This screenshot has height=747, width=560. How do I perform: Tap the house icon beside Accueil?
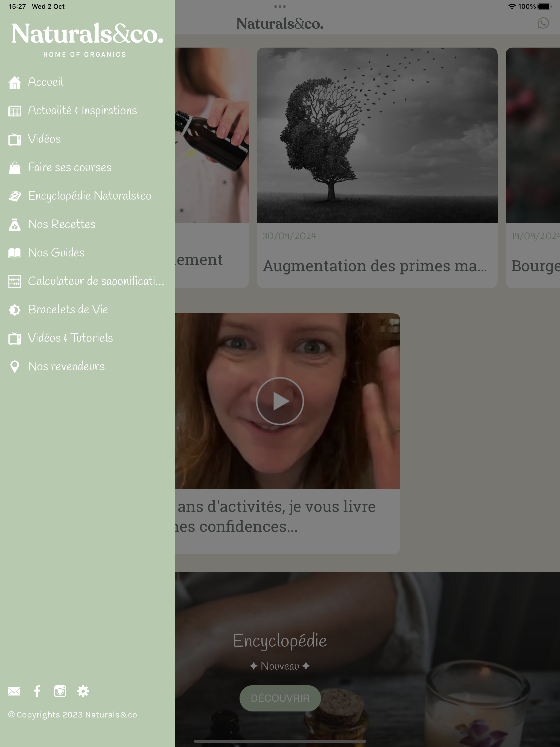click(14, 82)
